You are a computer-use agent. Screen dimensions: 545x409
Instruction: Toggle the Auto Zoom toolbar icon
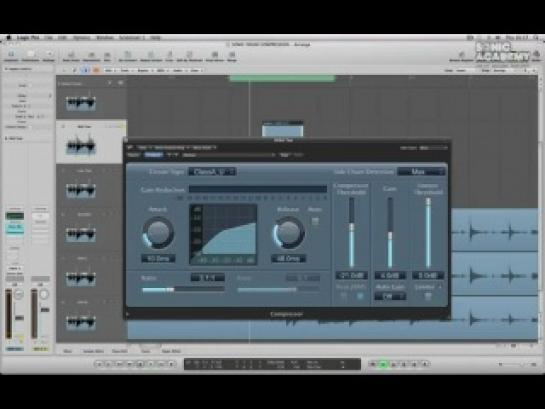click(71, 56)
